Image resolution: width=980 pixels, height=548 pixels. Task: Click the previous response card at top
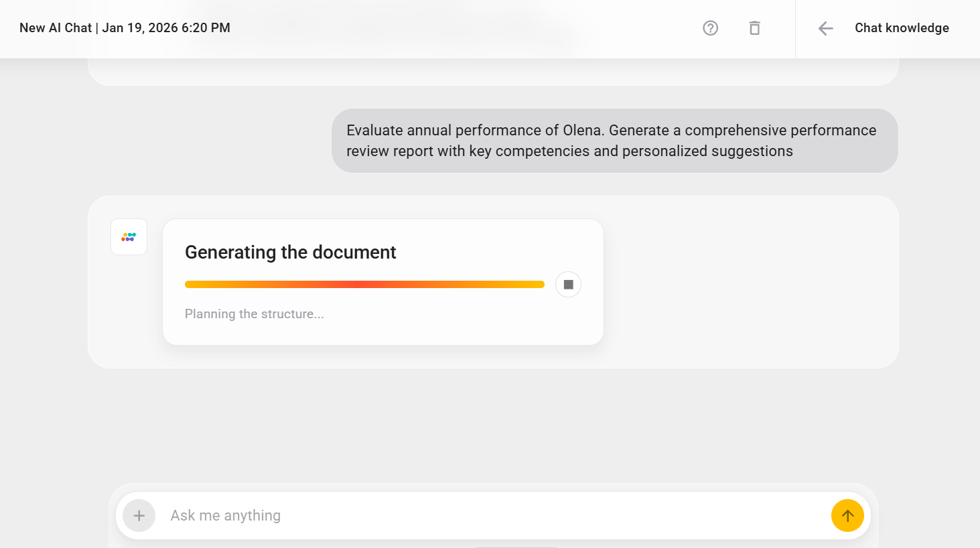coord(492,72)
